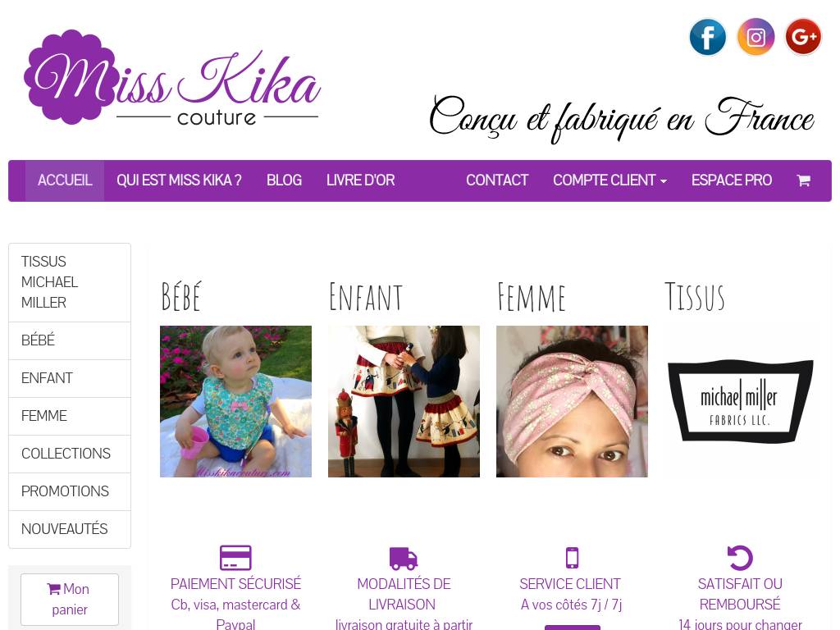Screen dimensions: 840x630
Task: Open the Instagram social icon
Action: (x=756, y=37)
